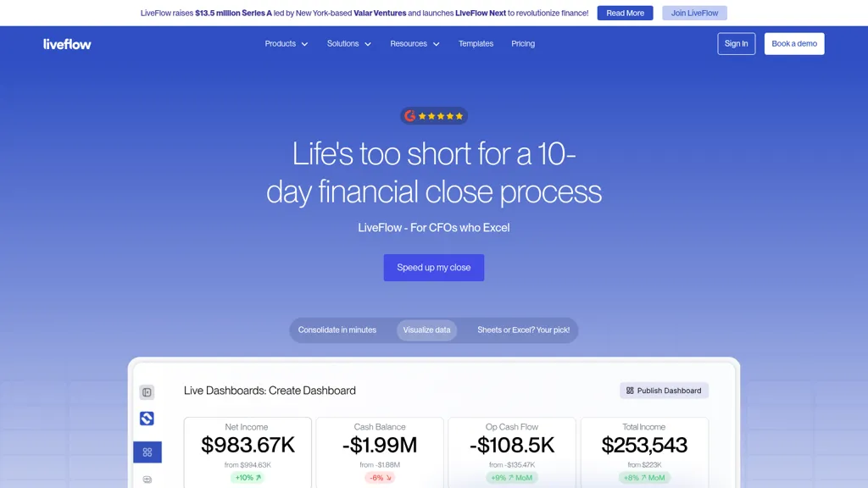
Task: Expand the Solutions dropdown menu
Action: click(348, 44)
